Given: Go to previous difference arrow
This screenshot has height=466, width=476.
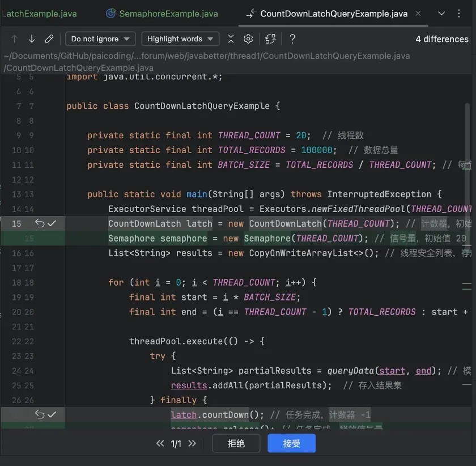Looking at the screenshot, I should (x=15, y=39).
